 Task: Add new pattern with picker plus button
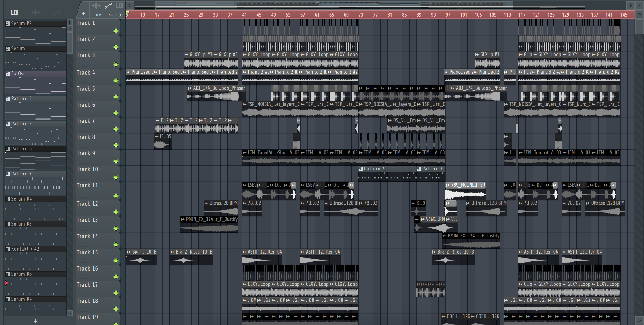click(x=36, y=321)
